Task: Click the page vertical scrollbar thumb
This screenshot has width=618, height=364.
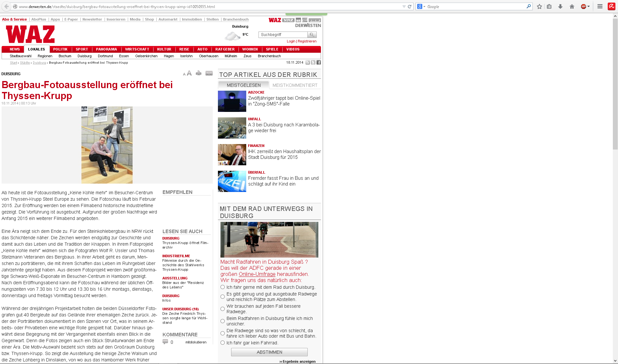Action: (x=615, y=84)
